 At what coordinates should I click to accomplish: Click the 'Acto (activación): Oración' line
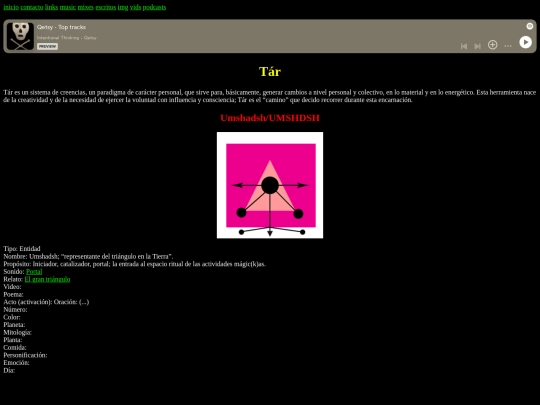coord(46,302)
